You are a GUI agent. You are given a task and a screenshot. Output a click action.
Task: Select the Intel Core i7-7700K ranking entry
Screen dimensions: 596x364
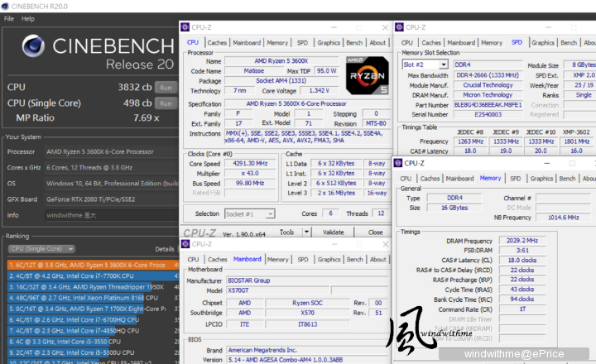[93, 275]
